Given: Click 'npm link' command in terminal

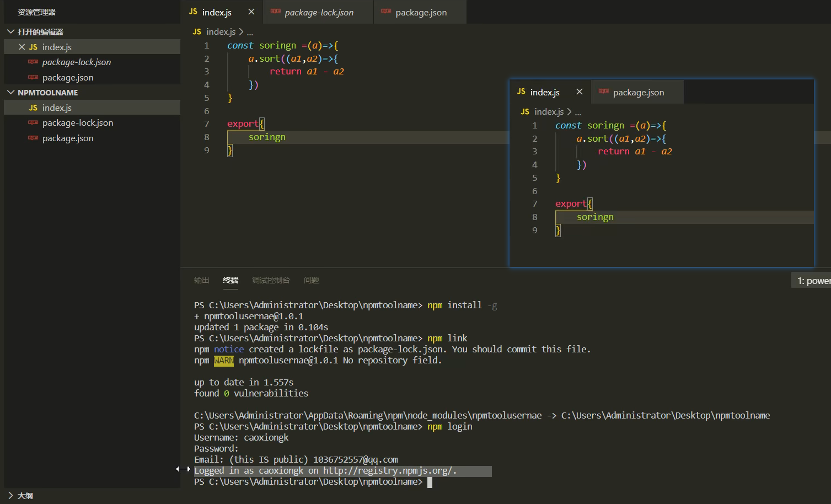Looking at the screenshot, I should [447, 338].
